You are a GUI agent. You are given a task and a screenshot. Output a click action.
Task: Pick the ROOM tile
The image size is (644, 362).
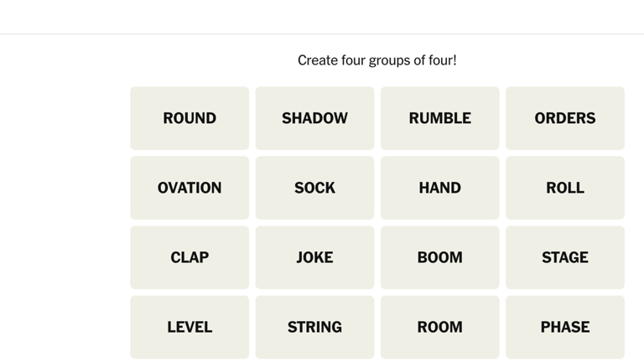pyautogui.click(x=439, y=327)
